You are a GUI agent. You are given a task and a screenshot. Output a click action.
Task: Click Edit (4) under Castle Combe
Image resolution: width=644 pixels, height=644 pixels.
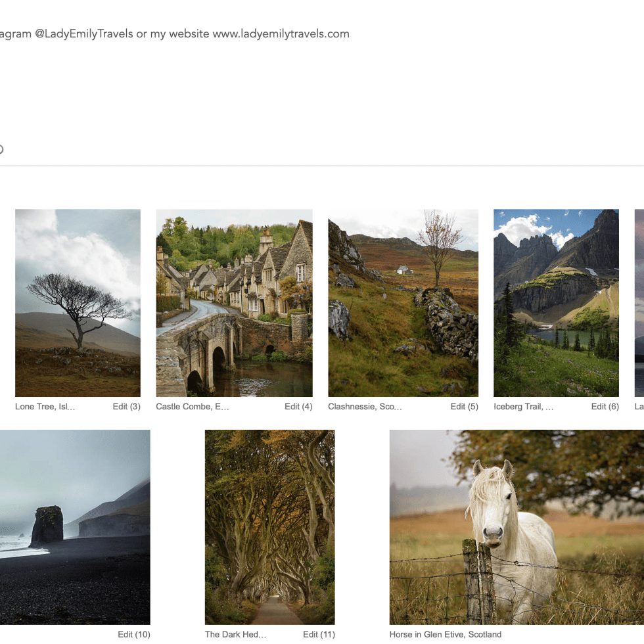tap(298, 407)
